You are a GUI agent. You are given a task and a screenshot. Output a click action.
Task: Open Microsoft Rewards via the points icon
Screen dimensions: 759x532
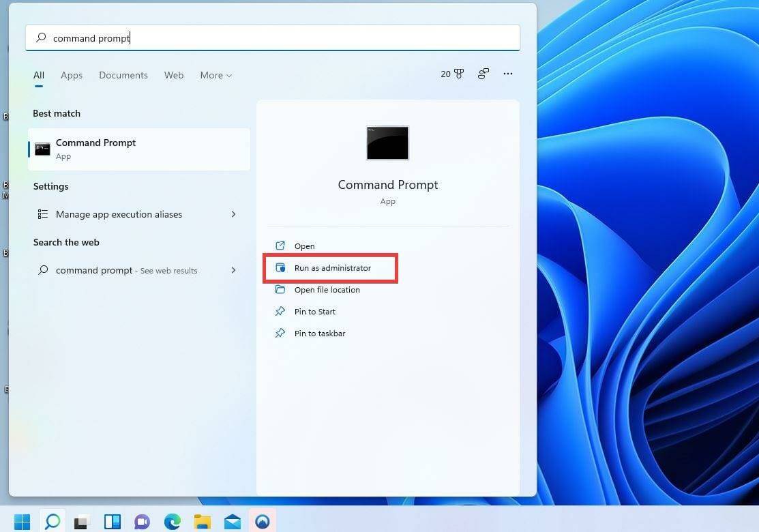[452, 74]
